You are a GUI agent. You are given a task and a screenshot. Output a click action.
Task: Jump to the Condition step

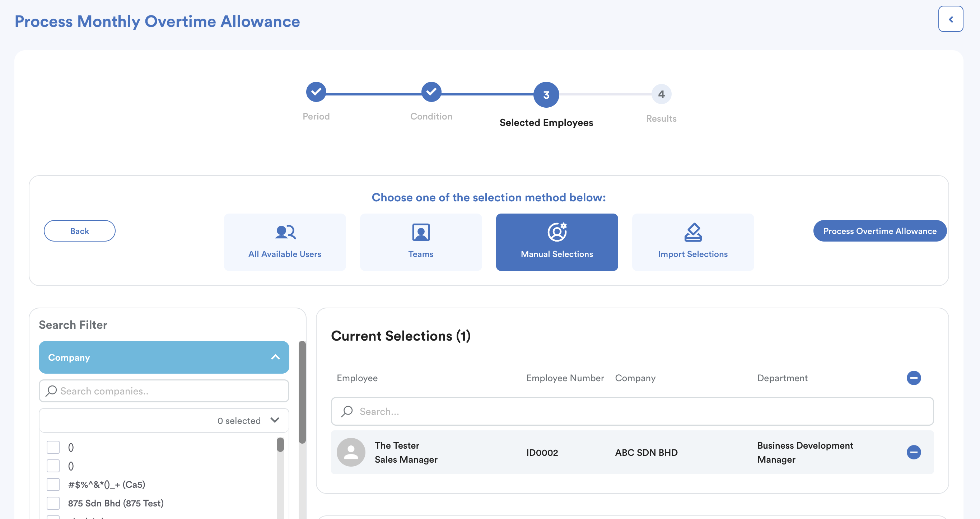431,92
